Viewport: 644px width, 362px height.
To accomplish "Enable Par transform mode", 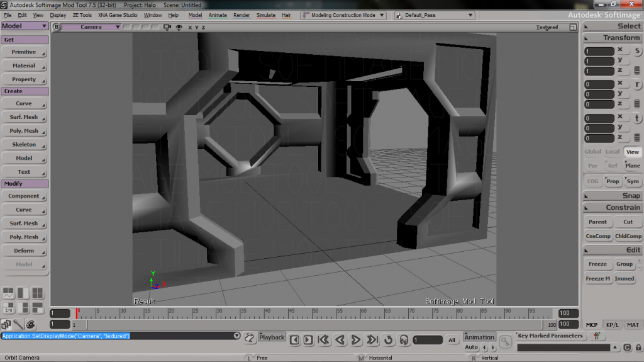I will pyautogui.click(x=592, y=166).
